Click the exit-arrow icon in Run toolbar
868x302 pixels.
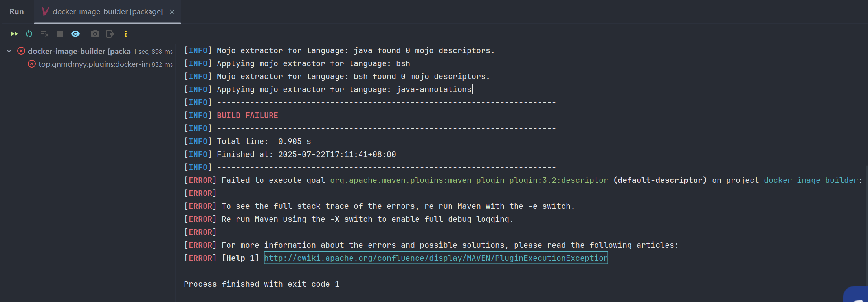coord(110,34)
